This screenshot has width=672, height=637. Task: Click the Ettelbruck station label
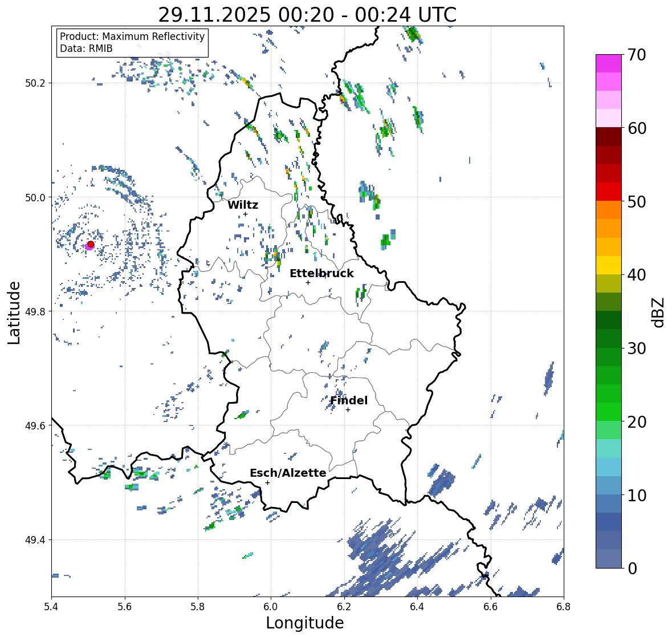pos(321,274)
